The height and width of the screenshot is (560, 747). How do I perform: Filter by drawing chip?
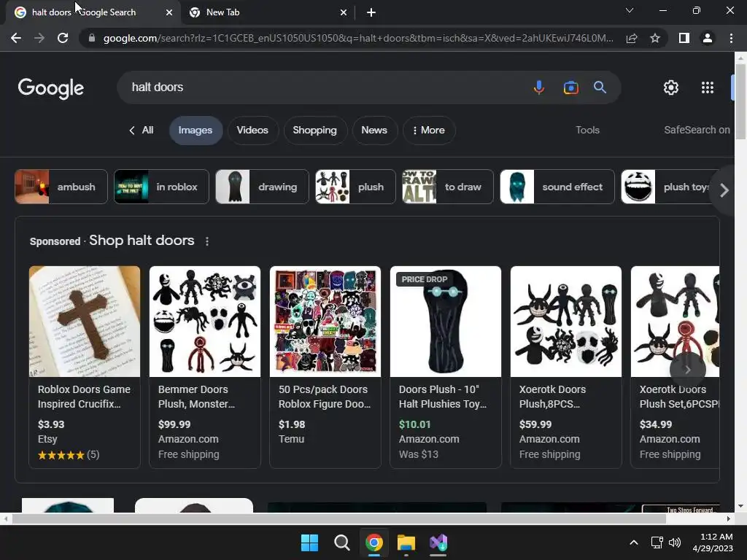tap(262, 187)
